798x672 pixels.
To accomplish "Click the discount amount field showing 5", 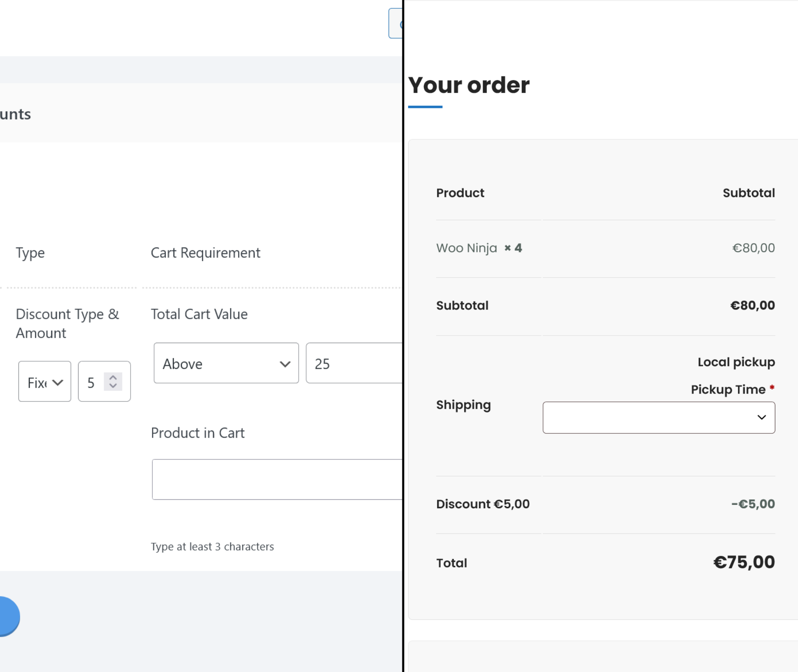I will (x=93, y=382).
